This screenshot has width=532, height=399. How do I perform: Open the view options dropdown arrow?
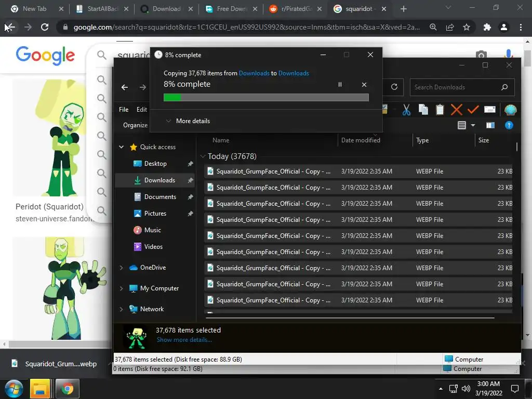[473, 126]
